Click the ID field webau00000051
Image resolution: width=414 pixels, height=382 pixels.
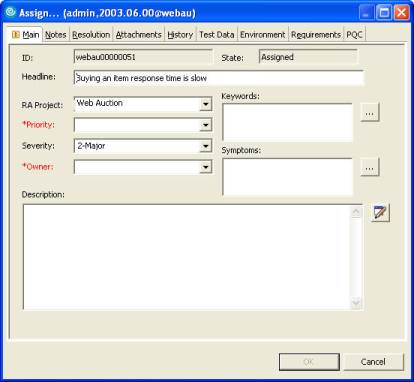tap(143, 57)
